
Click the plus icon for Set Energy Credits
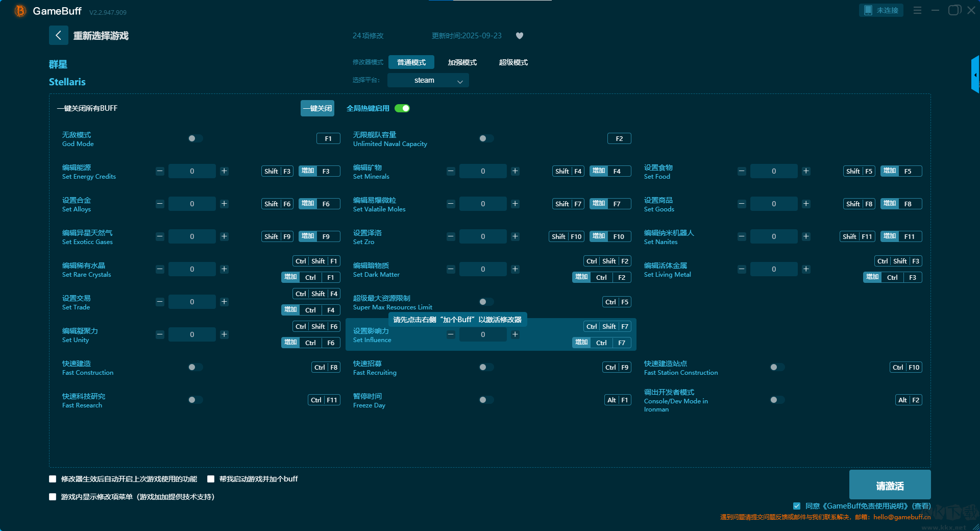point(224,171)
